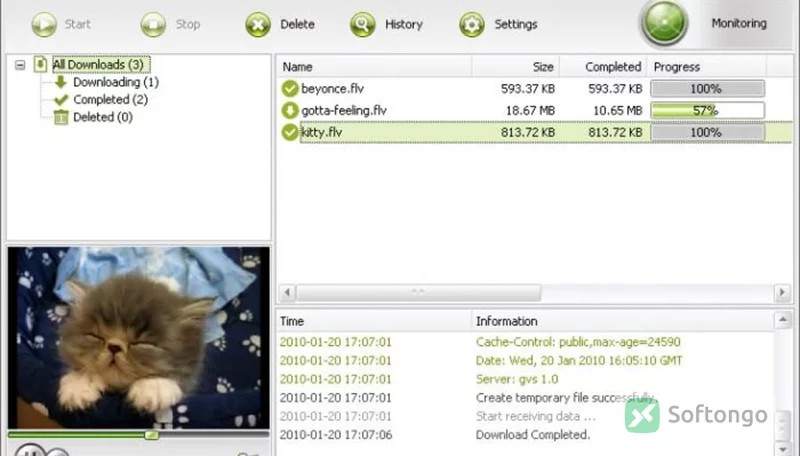This screenshot has height=456, width=800.
Task: Select the gotta-feeling.flv download row
Action: (x=534, y=110)
